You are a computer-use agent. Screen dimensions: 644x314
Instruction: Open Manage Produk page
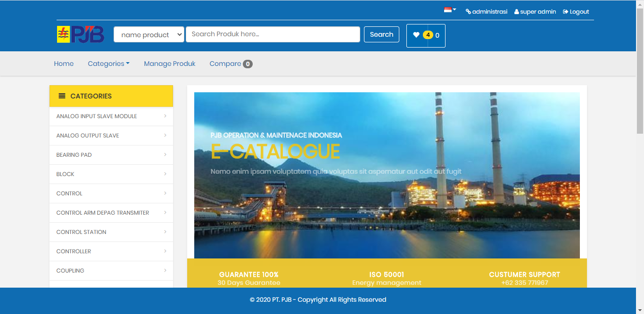click(170, 64)
